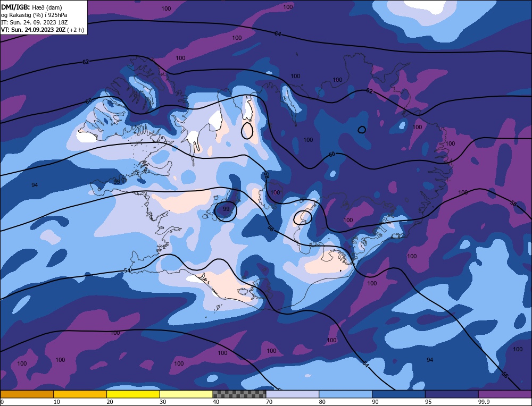This screenshot has width=532, height=406.
Task: Click the pale yellow 30–40 legend swatch
Action: [x=186, y=394]
